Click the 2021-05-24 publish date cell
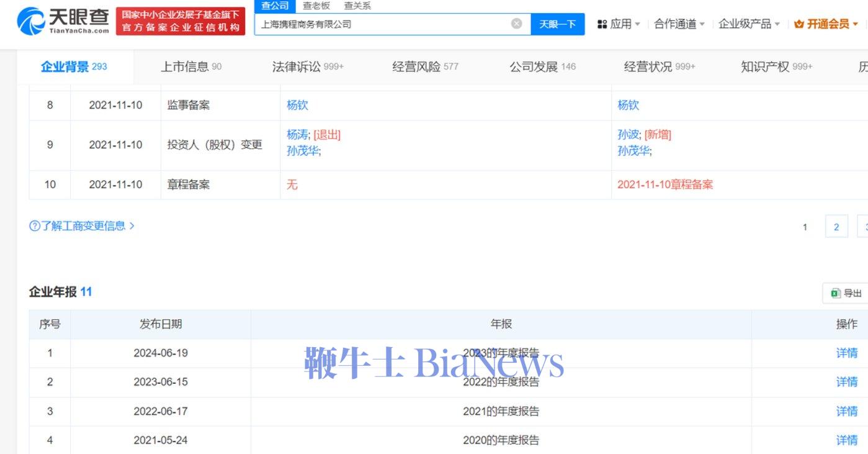The height and width of the screenshot is (454, 868). point(161,440)
